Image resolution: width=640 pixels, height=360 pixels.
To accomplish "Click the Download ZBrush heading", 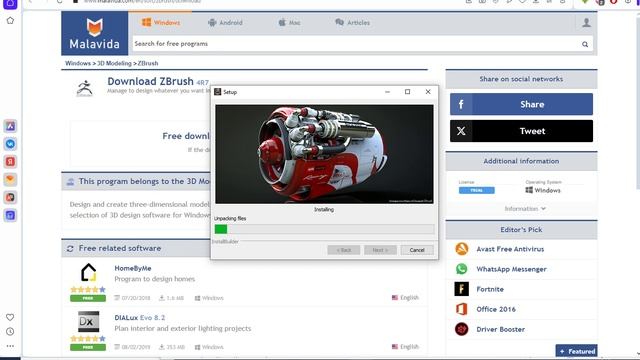I will [x=151, y=81].
